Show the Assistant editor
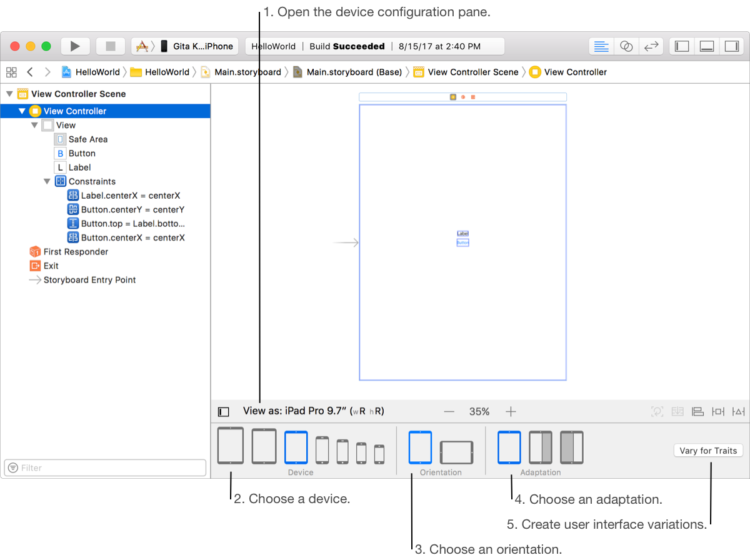The height and width of the screenshot is (560, 750). click(626, 46)
